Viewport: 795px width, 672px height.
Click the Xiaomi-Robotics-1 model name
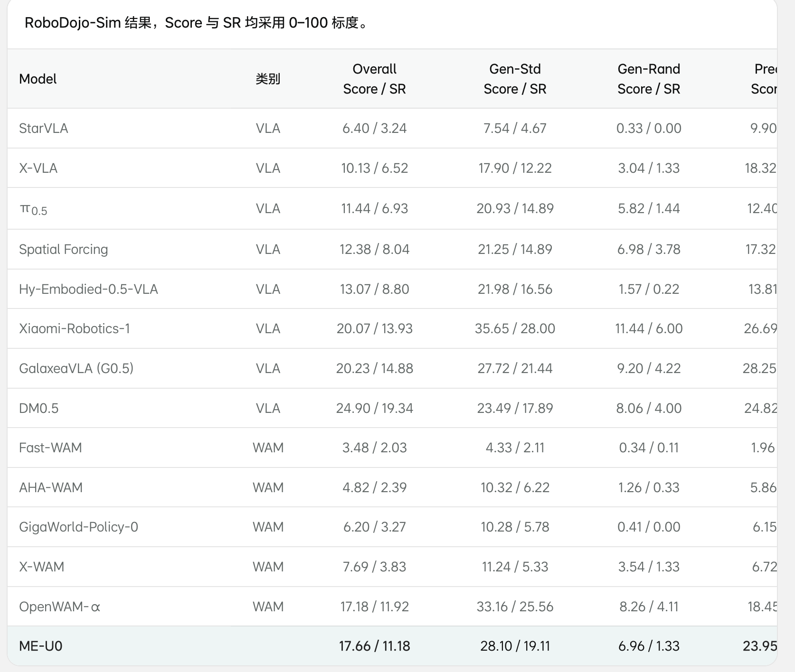(75, 328)
